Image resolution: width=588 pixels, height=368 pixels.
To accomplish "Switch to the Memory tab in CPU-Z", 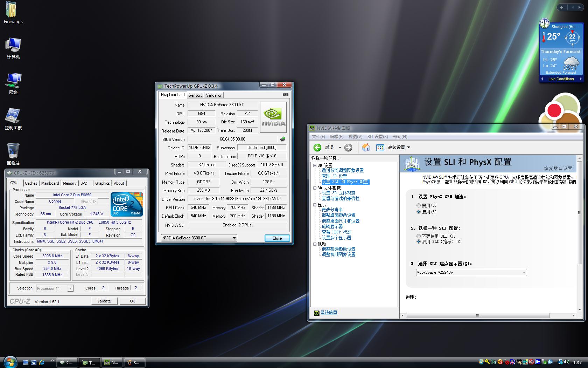I will point(70,183).
